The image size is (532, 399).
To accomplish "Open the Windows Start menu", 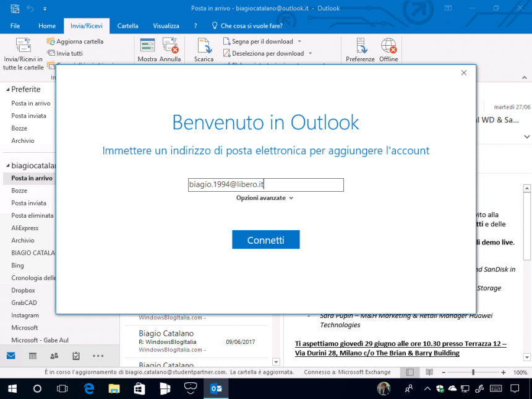I will click(x=12, y=388).
